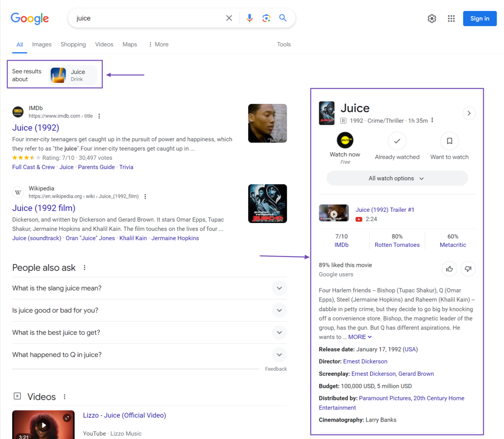Viewport: 504px width, 439px height.
Task: Start voice search with the microphone icon
Action: pyautogui.click(x=249, y=18)
